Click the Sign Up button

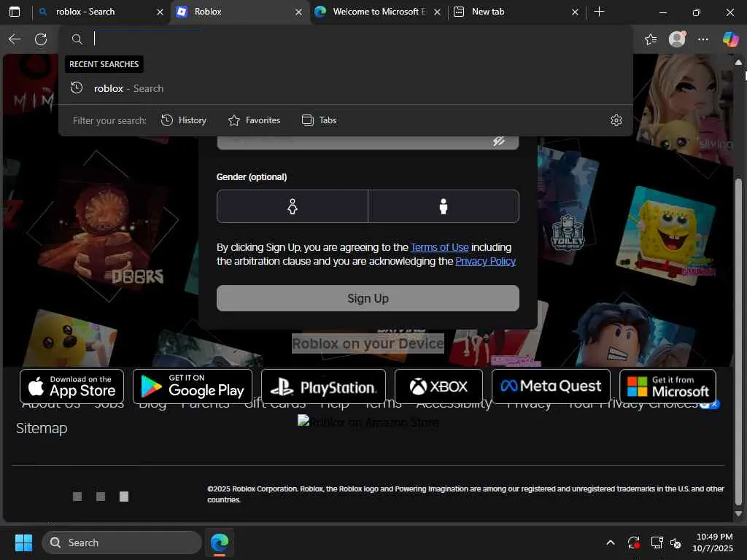368,298
